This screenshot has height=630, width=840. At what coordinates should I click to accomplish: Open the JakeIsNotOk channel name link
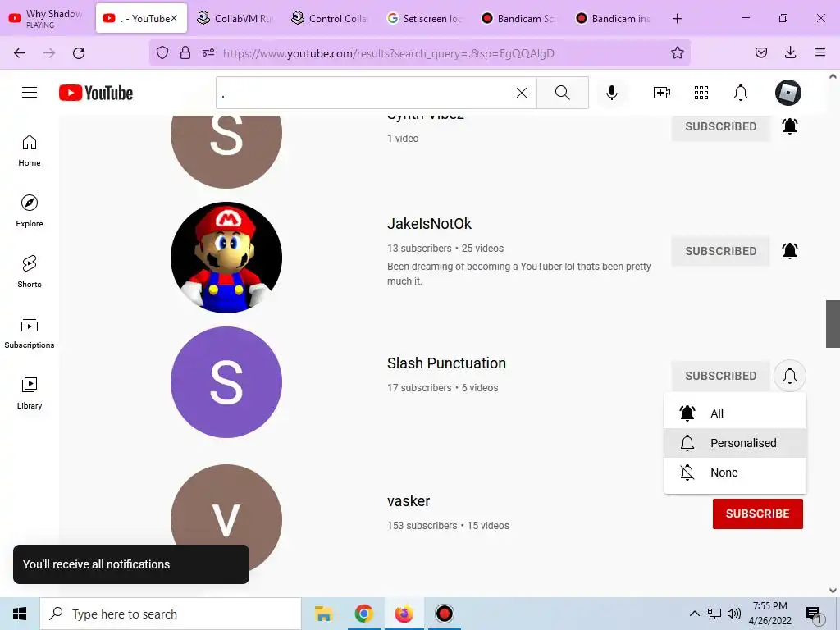click(429, 224)
